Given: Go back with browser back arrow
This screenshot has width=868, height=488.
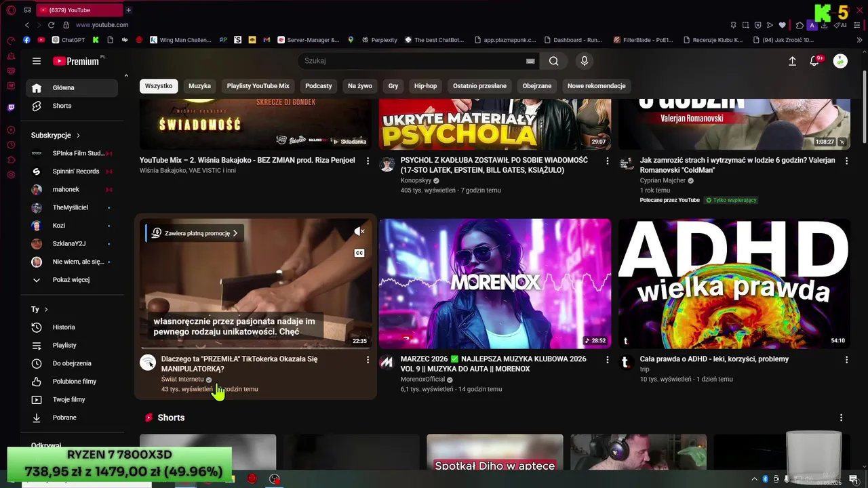Looking at the screenshot, I should pos(27,25).
